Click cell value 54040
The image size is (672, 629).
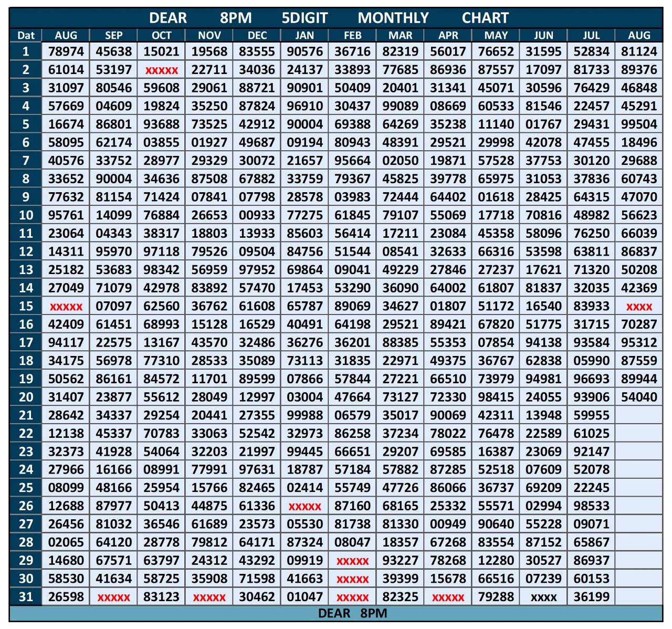[639, 397]
